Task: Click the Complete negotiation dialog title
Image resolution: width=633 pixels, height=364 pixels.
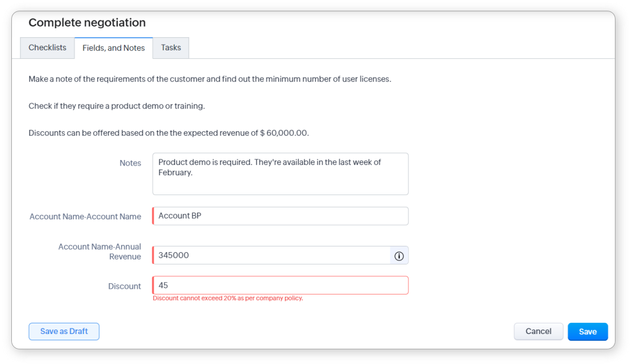Action: coord(87,23)
